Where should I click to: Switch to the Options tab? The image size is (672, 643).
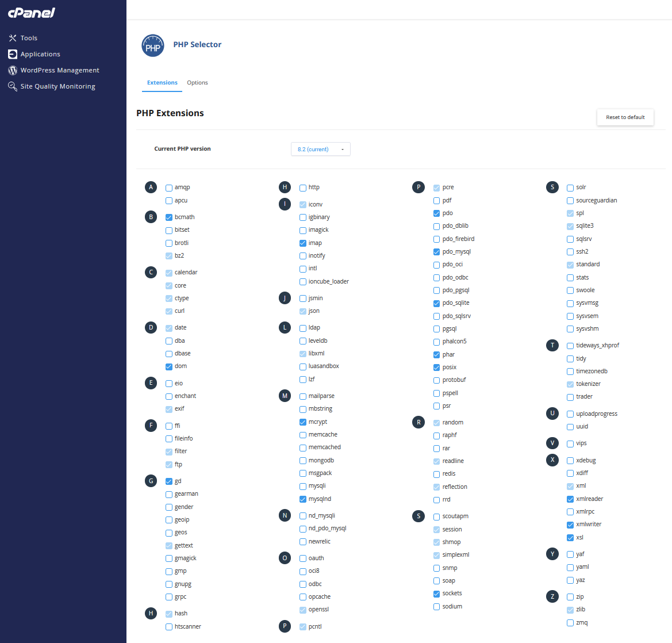coord(197,83)
